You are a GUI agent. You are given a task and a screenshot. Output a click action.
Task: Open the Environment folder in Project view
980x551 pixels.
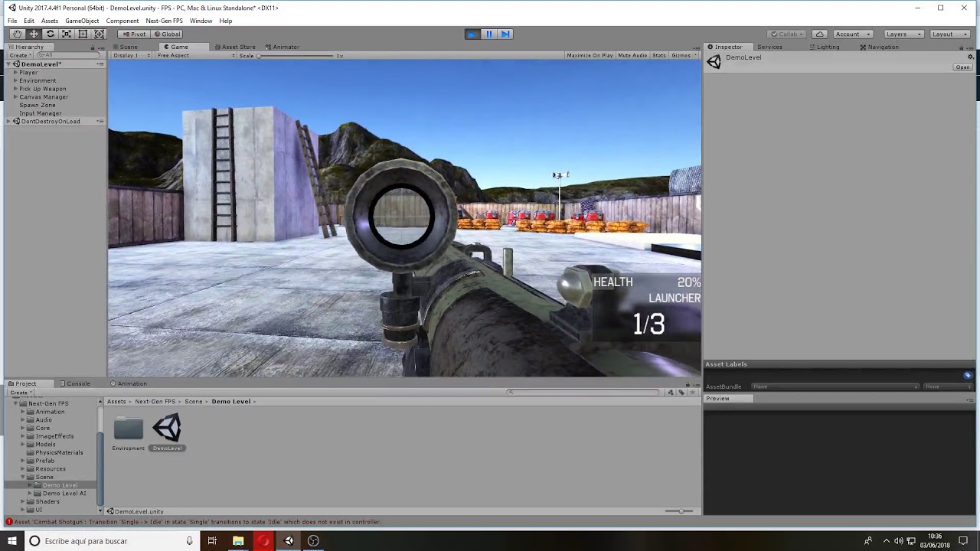(x=128, y=429)
